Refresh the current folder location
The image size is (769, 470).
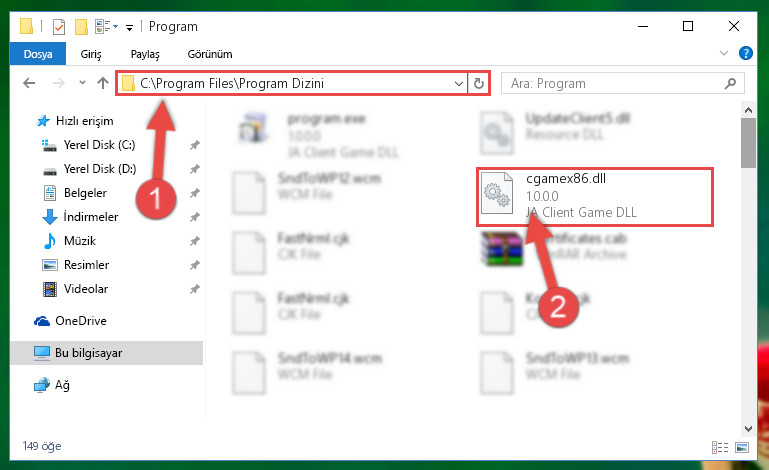coord(479,83)
